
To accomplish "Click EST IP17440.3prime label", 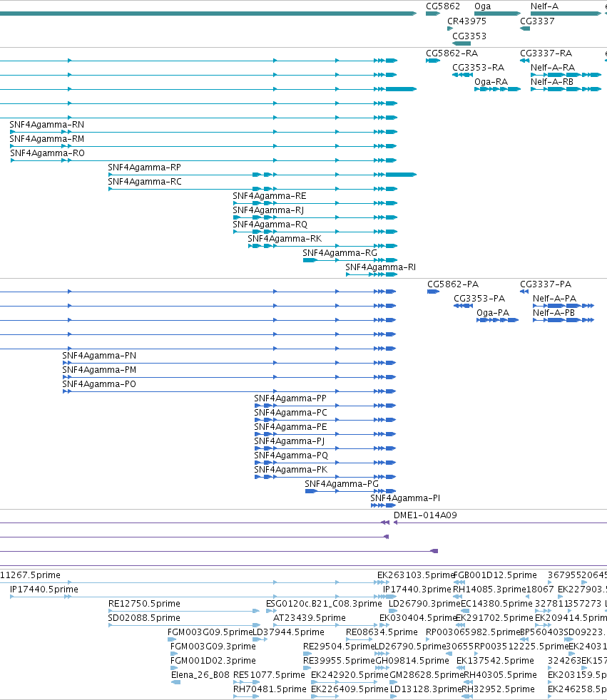I will (x=417, y=590).
